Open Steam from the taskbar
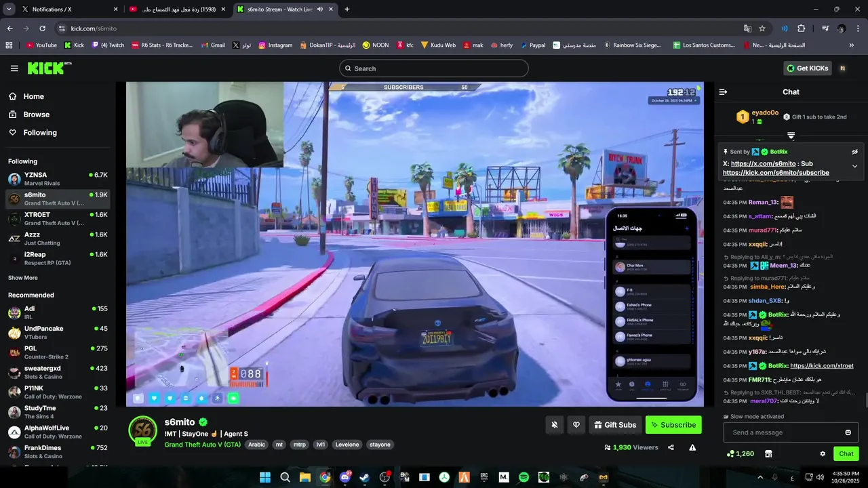 pos(365,477)
